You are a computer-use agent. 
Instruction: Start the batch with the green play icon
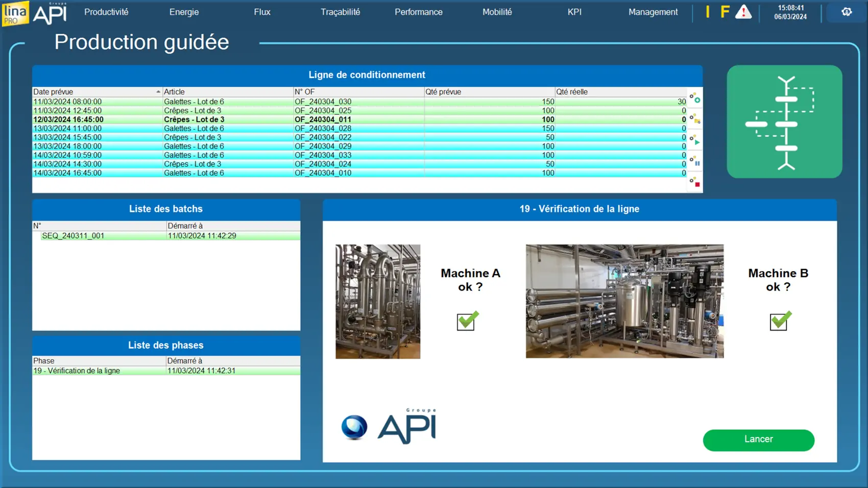tap(695, 140)
